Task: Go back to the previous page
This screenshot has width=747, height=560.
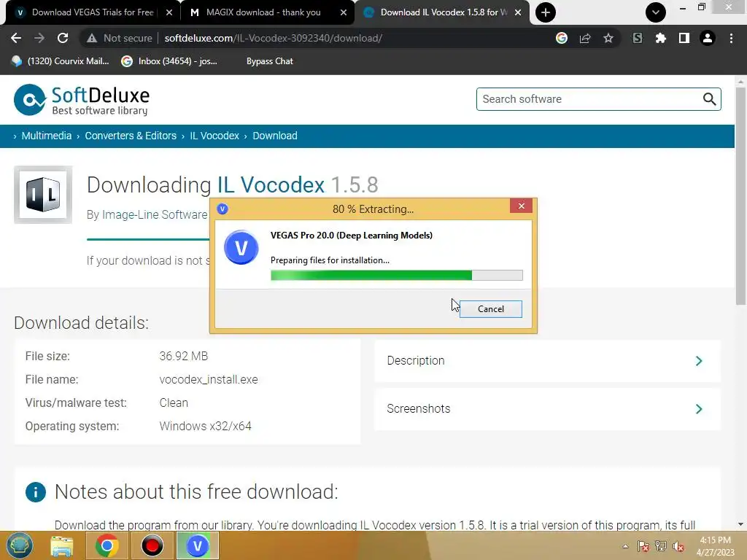Action: point(16,38)
